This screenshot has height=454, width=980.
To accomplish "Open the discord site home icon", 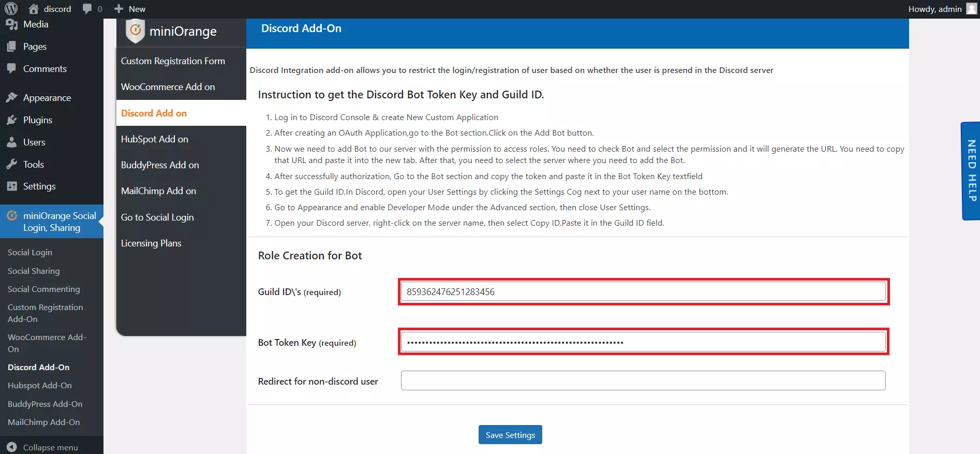I will pos(34,9).
